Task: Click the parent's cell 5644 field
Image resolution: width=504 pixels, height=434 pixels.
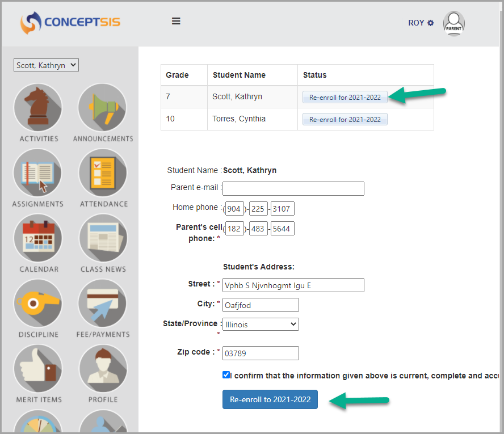Action: tap(282, 229)
